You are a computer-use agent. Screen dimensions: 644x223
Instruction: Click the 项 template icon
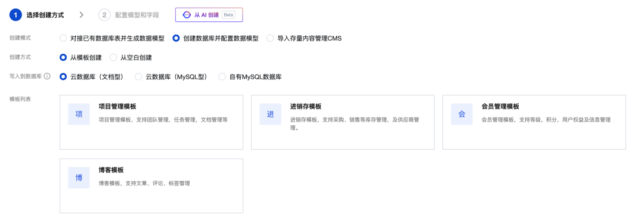click(79, 114)
